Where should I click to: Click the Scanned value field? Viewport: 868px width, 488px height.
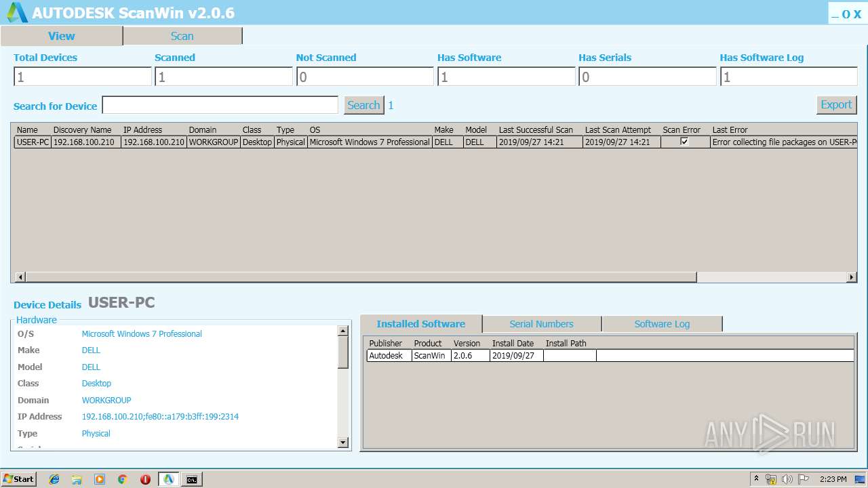click(x=224, y=77)
